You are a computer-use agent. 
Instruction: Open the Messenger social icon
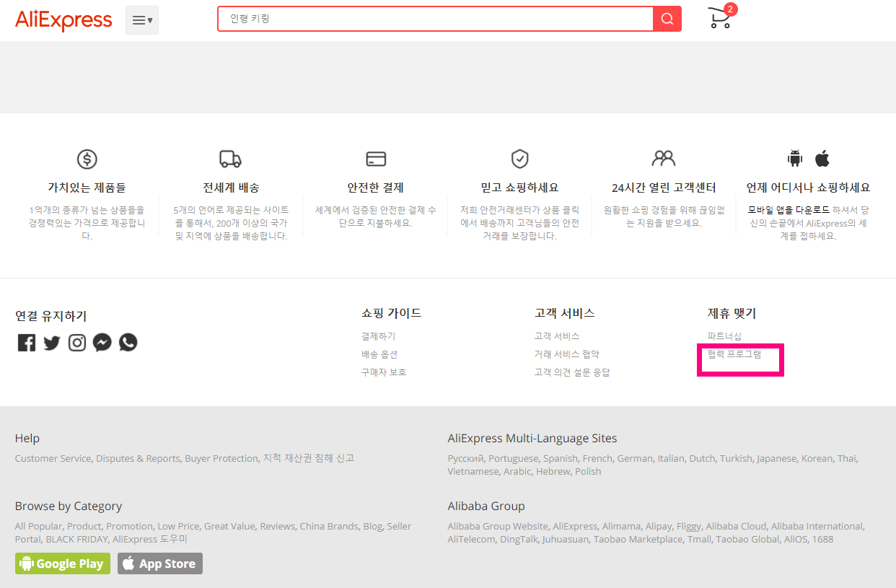[x=102, y=343]
